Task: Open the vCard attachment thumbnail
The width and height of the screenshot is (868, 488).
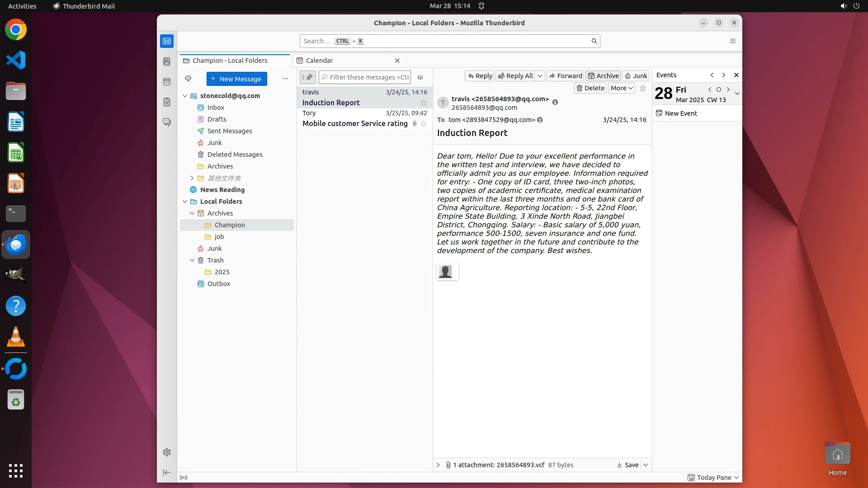Action: 447,272
